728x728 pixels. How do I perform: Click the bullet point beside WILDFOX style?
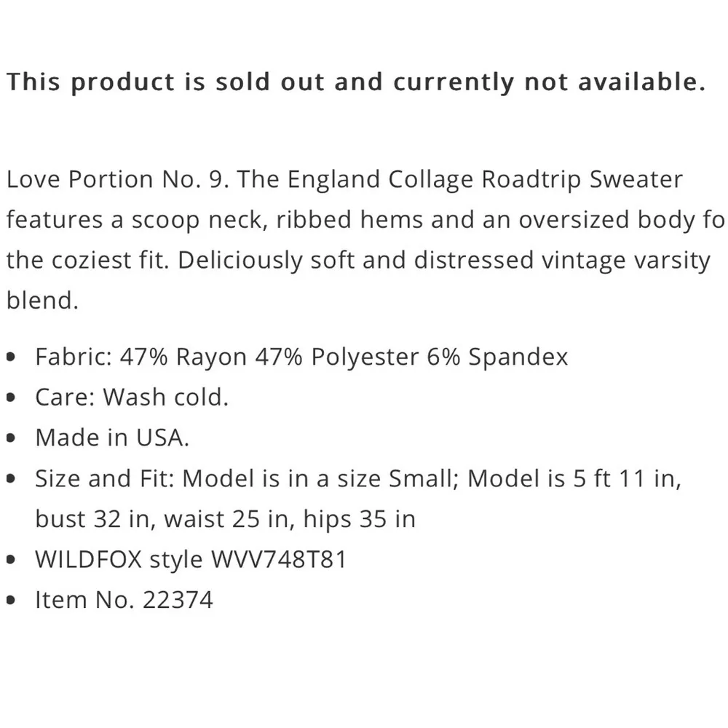click(x=11, y=561)
